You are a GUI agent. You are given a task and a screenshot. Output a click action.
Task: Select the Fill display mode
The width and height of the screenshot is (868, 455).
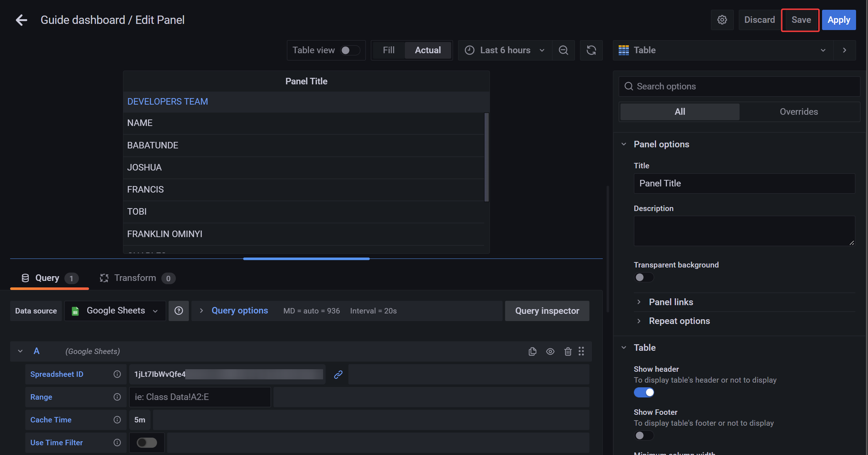pos(389,50)
